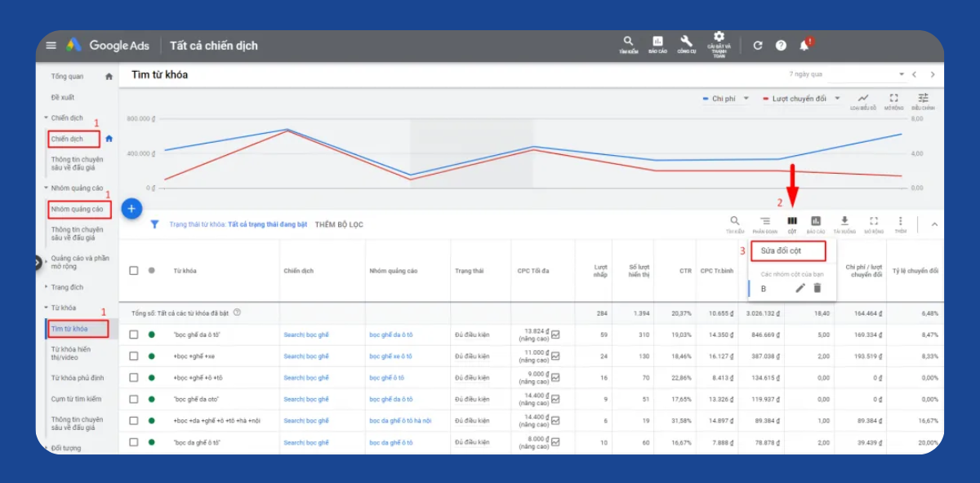Click the blue plus add button
980x483 pixels.
click(x=131, y=208)
